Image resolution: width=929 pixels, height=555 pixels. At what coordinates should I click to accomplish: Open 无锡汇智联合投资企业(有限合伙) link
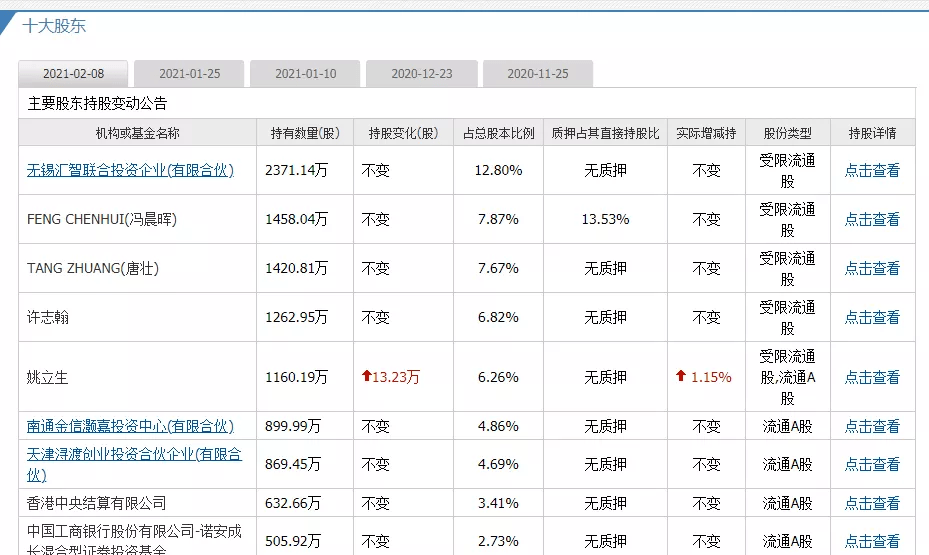[x=130, y=171]
